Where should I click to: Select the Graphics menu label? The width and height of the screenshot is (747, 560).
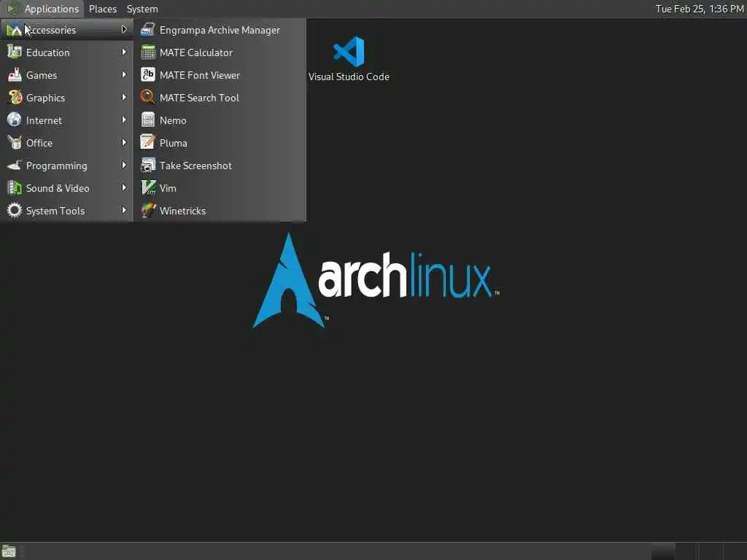point(45,98)
